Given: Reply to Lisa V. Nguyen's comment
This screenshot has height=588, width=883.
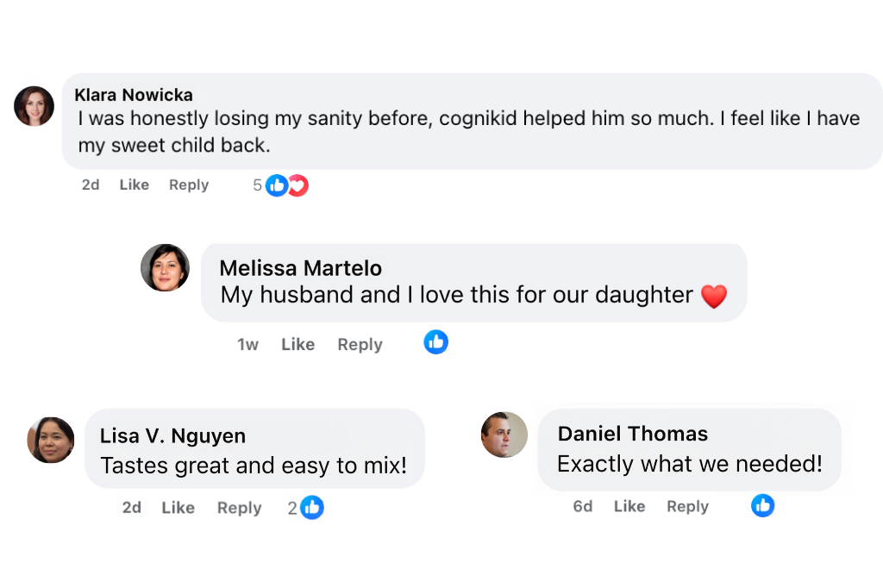Looking at the screenshot, I should coord(239,508).
